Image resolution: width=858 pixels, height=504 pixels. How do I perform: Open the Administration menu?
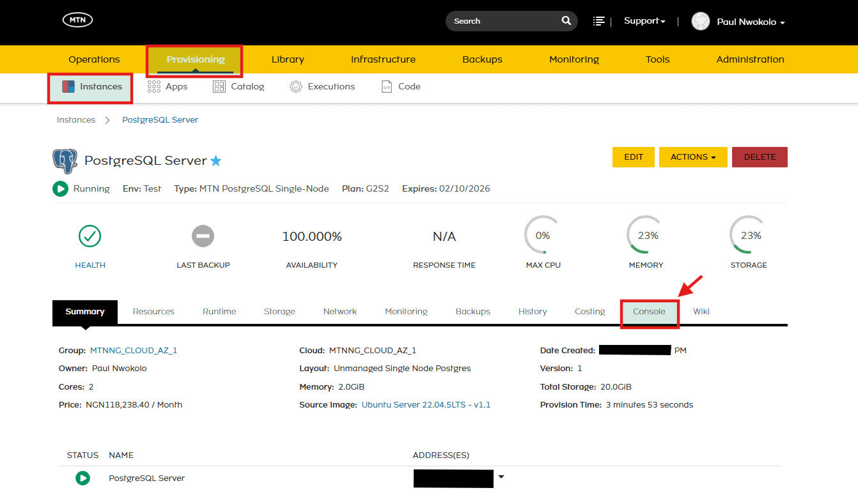pos(750,59)
